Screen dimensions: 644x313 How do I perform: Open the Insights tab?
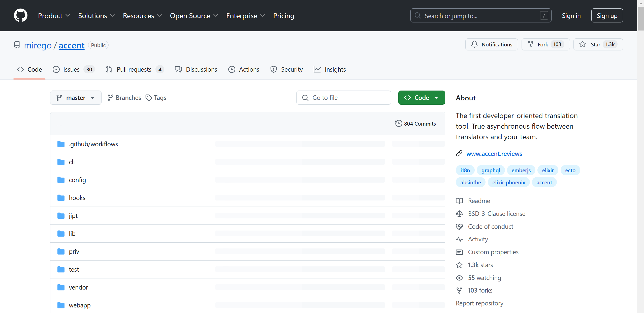[330, 69]
